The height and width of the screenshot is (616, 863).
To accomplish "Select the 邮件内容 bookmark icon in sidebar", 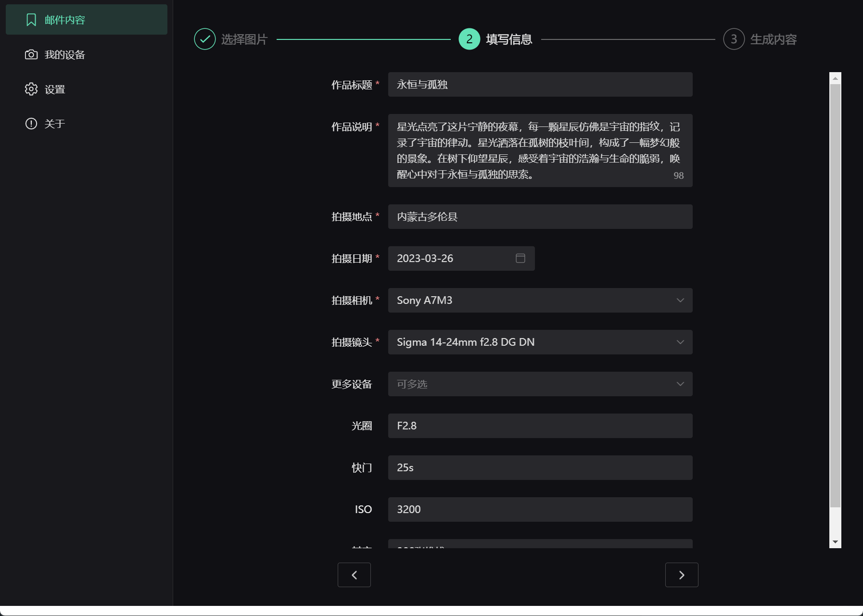I will (31, 20).
